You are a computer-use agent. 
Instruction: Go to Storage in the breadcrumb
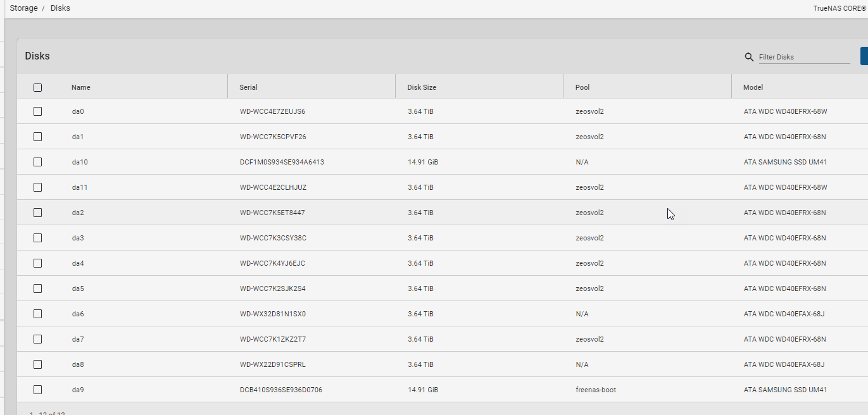click(24, 8)
